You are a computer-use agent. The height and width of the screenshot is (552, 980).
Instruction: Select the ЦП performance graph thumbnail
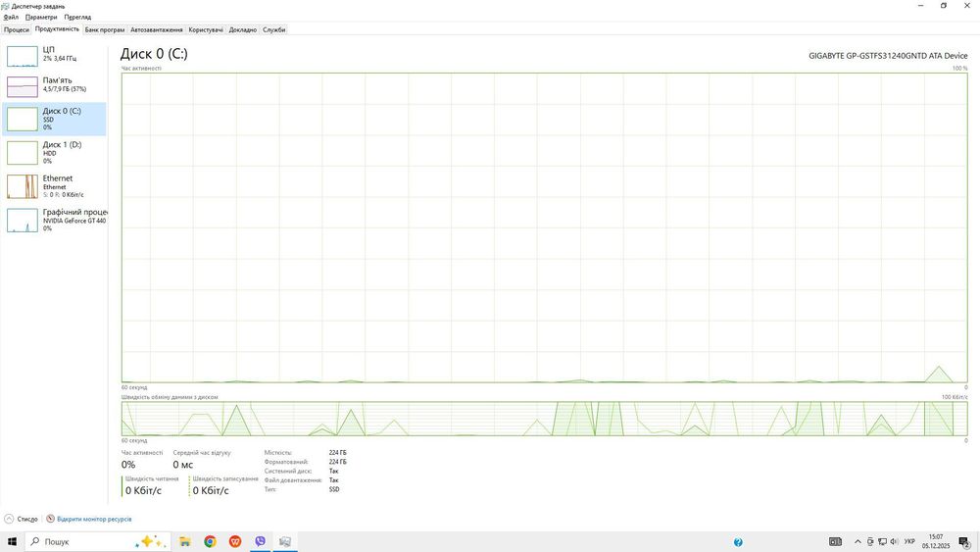tap(23, 56)
